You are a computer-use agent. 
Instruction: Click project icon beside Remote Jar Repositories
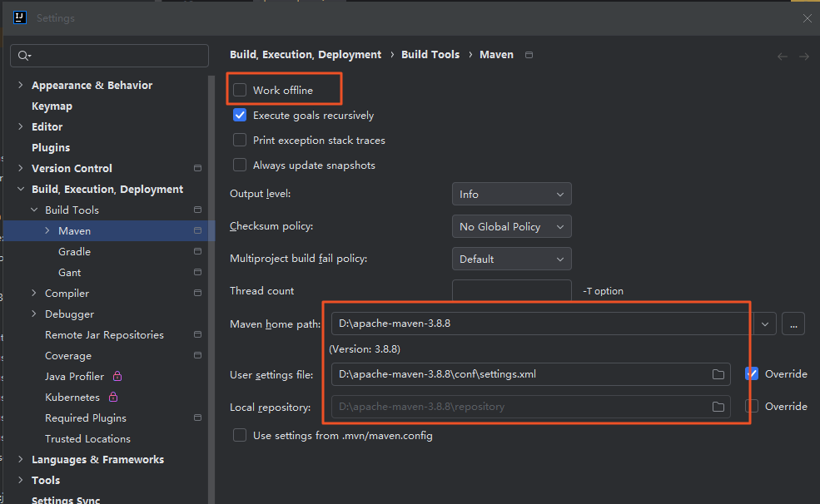[x=197, y=335]
